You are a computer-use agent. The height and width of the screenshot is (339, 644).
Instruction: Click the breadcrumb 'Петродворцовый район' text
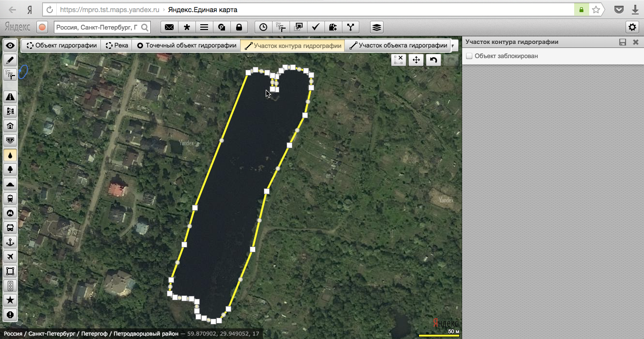pyautogui.click(x=147, y=334)
